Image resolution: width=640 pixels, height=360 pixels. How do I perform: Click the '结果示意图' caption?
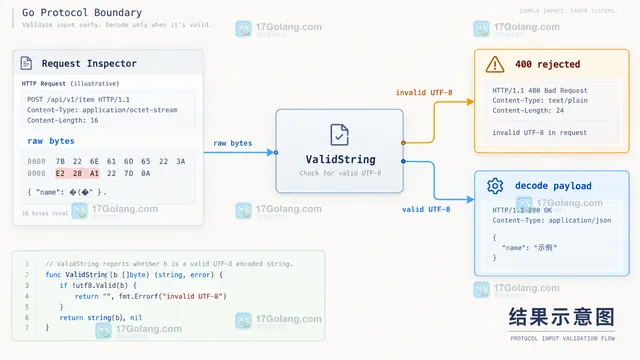pos(562,317)
